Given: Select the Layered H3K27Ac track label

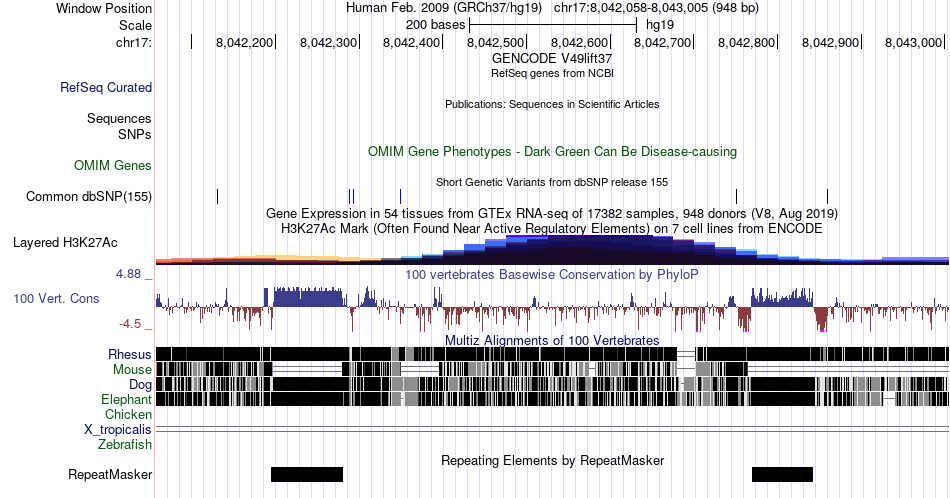Looking at the screenshot, I should [65, 242].
